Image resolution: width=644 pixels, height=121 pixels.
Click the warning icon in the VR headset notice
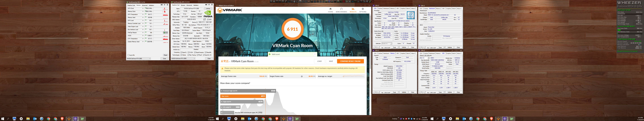[222, 68]
